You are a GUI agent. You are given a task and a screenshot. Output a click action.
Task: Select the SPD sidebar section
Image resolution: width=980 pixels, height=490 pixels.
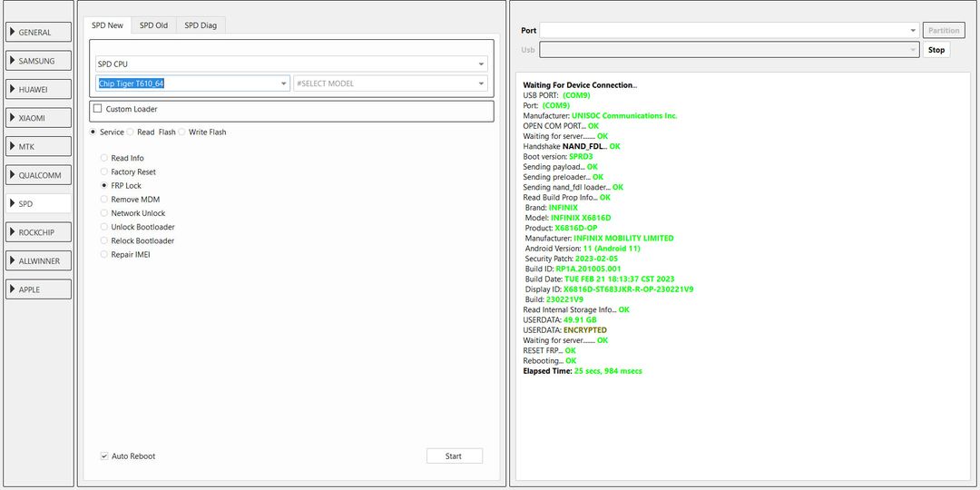click(39, 204)
